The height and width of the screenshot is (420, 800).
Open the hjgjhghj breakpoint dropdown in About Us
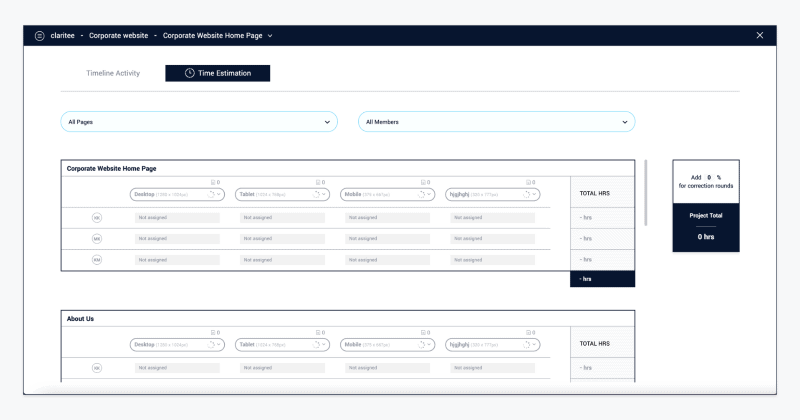(x=534, y=345)
